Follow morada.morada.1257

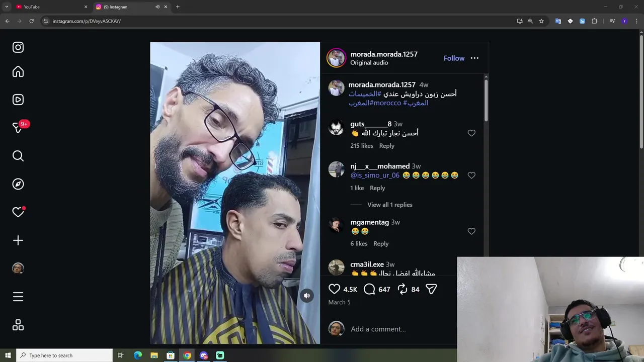(x=454, y=58)
